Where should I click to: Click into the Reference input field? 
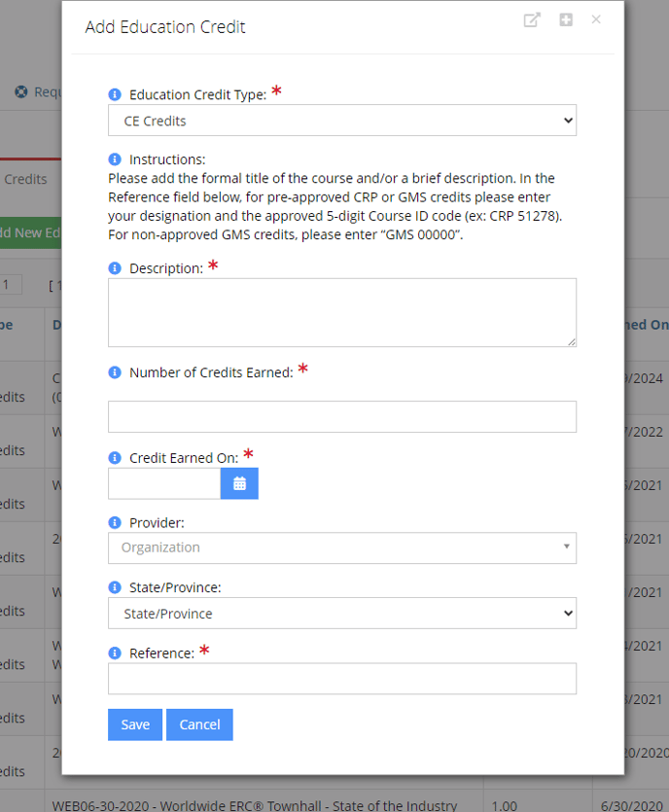(341, 679)
